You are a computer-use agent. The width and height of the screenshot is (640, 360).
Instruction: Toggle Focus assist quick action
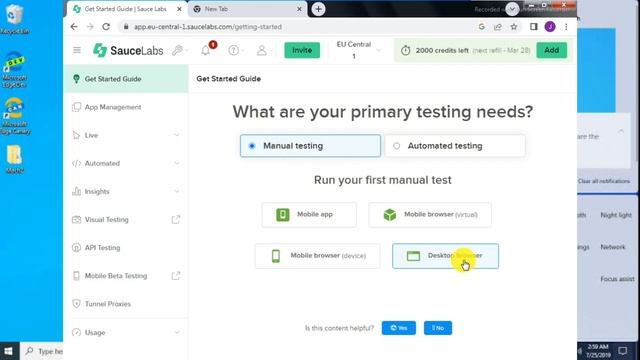coord(617,279)
